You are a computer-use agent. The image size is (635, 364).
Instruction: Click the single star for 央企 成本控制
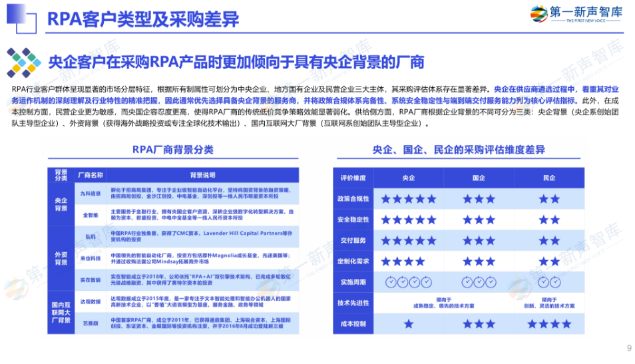(x=409, y=324)
